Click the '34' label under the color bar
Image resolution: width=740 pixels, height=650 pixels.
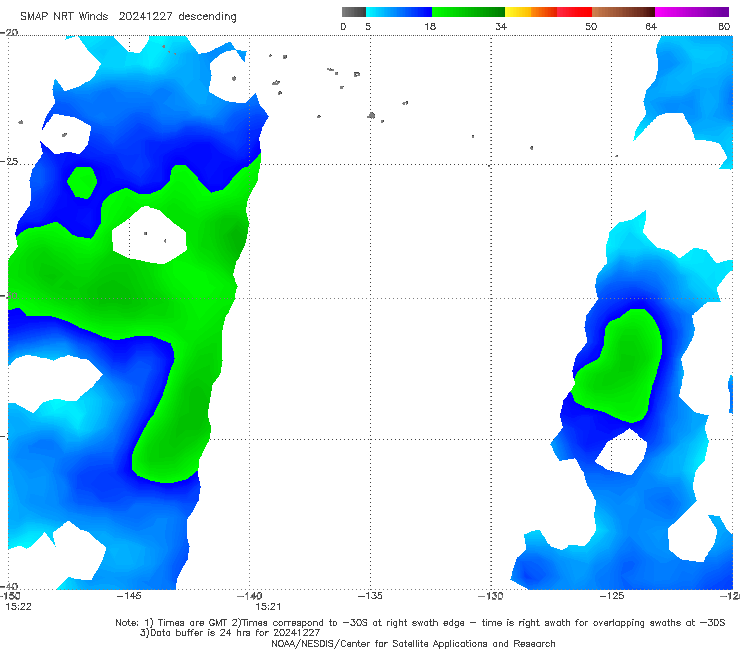[501, 26]
